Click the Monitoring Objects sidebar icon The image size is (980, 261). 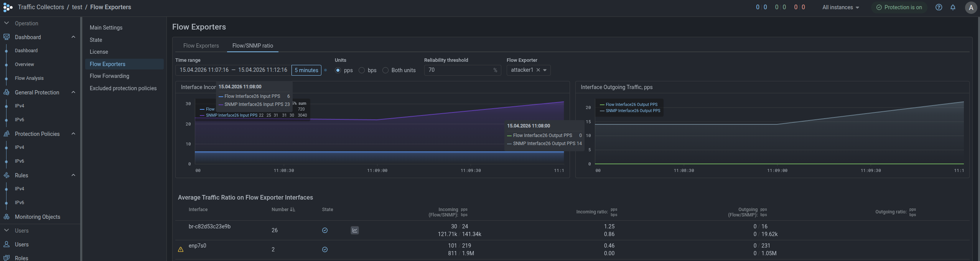click(x=7, y=217)
